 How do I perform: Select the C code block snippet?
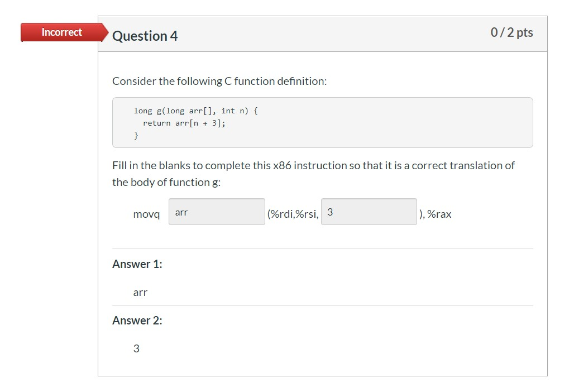pos(322,122)
